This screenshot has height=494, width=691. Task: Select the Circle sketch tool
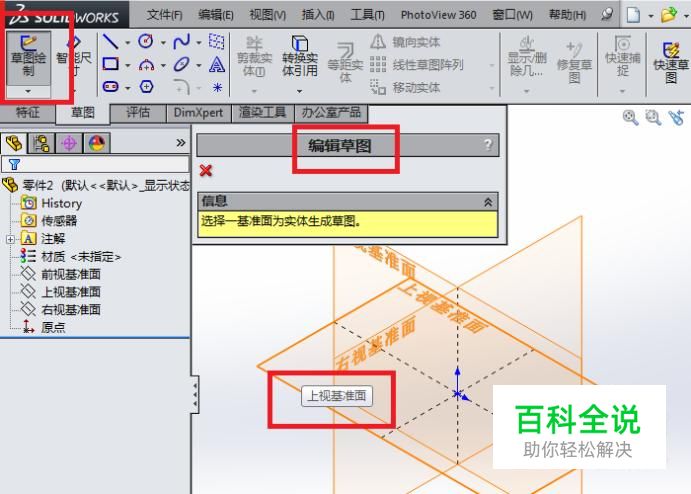click(x=146, y=42)
